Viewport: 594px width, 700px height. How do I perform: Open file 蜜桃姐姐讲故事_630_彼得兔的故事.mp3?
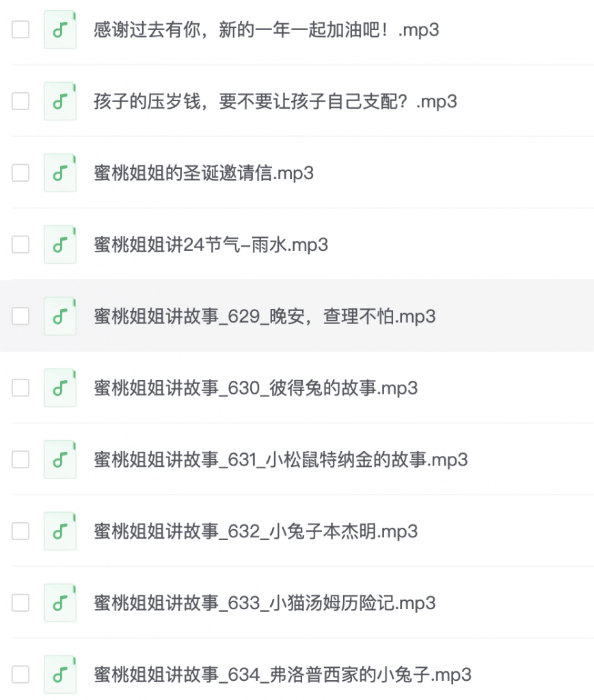(x=256, y=388)
